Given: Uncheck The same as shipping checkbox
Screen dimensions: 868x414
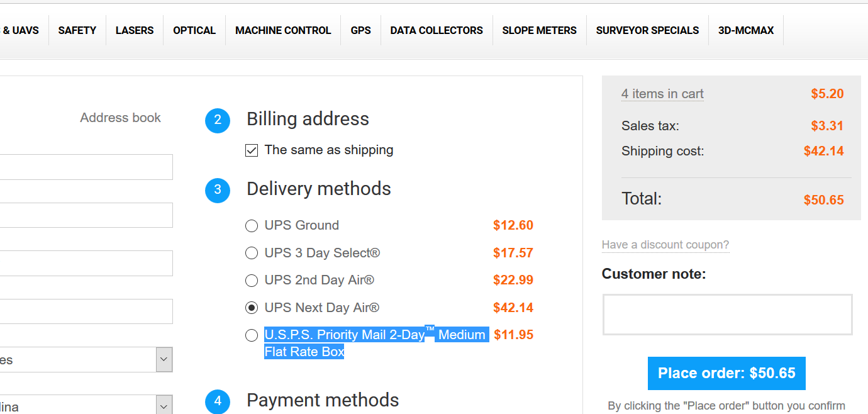Looking at the screenshot, I should tap(252, 150).
